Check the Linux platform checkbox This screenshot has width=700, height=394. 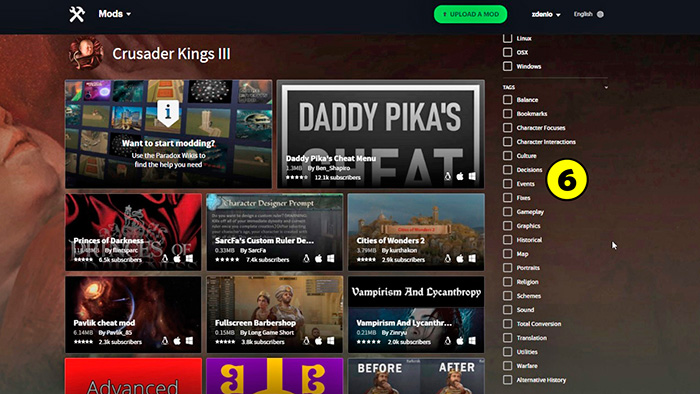tap(508, 38)
